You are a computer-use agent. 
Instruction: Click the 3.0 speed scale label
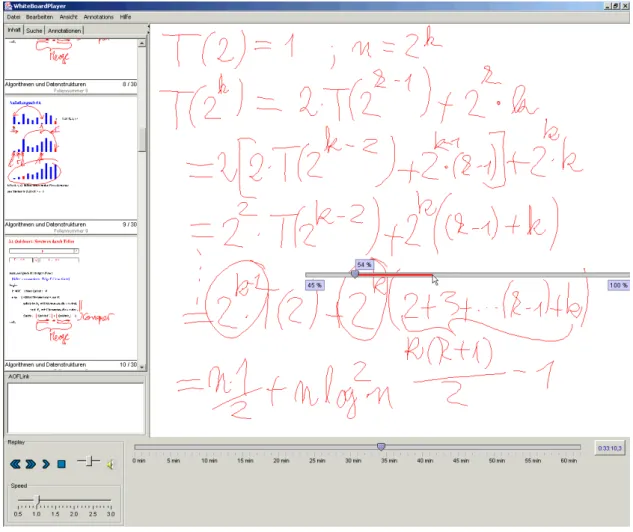[111, 514]
